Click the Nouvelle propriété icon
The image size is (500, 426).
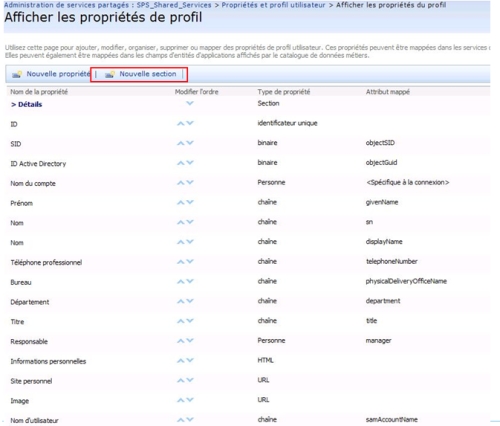[x=17, y=74]
